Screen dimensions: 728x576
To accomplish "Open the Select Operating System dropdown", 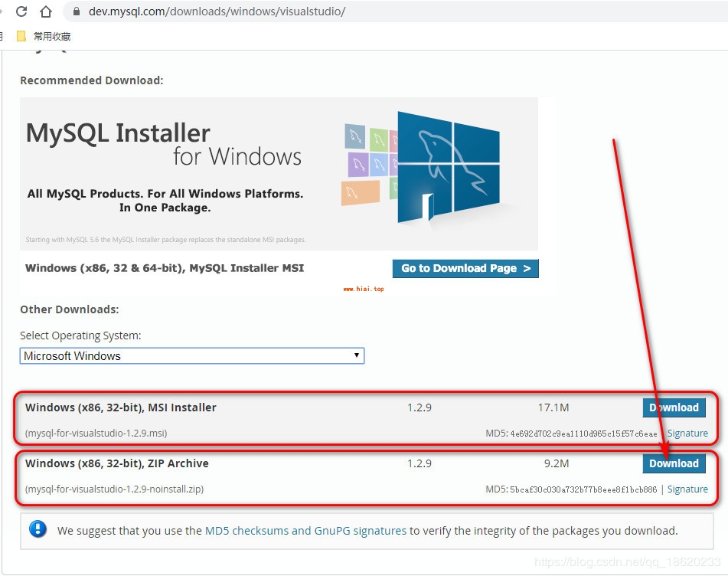I will click(191, 356).
